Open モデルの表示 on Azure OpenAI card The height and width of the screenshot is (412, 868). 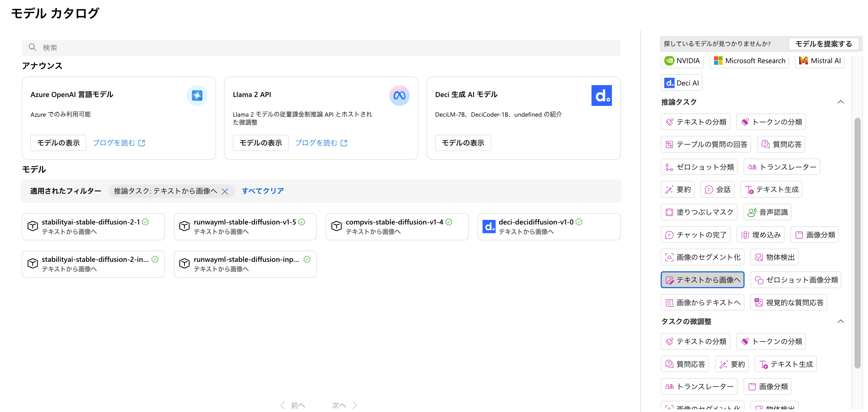[59, 143]
